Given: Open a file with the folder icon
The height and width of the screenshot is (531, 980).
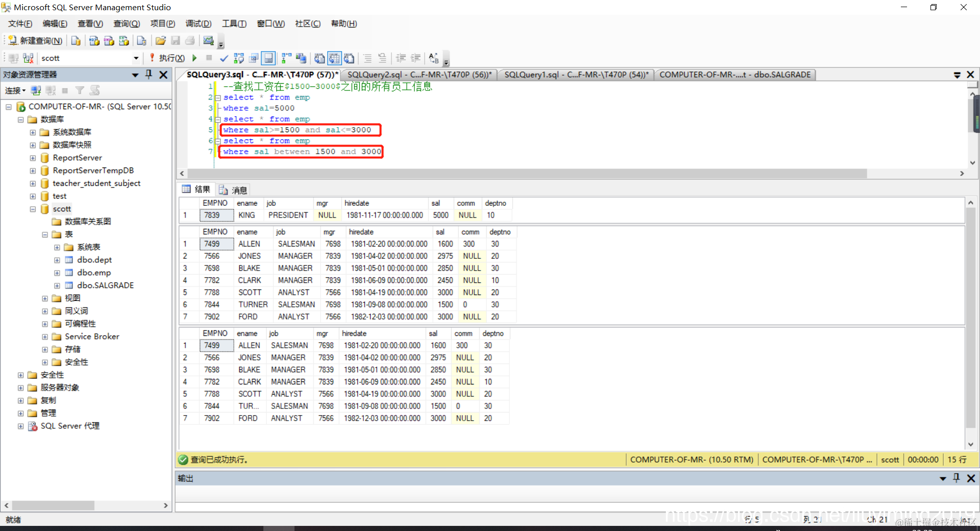Looking at the screenshot, I should [x=161, y=41].
